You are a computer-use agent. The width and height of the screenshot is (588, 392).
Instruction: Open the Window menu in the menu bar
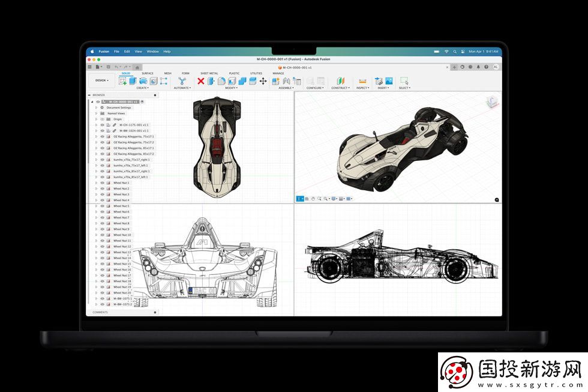pyautogui.click(x=152, y=52)
